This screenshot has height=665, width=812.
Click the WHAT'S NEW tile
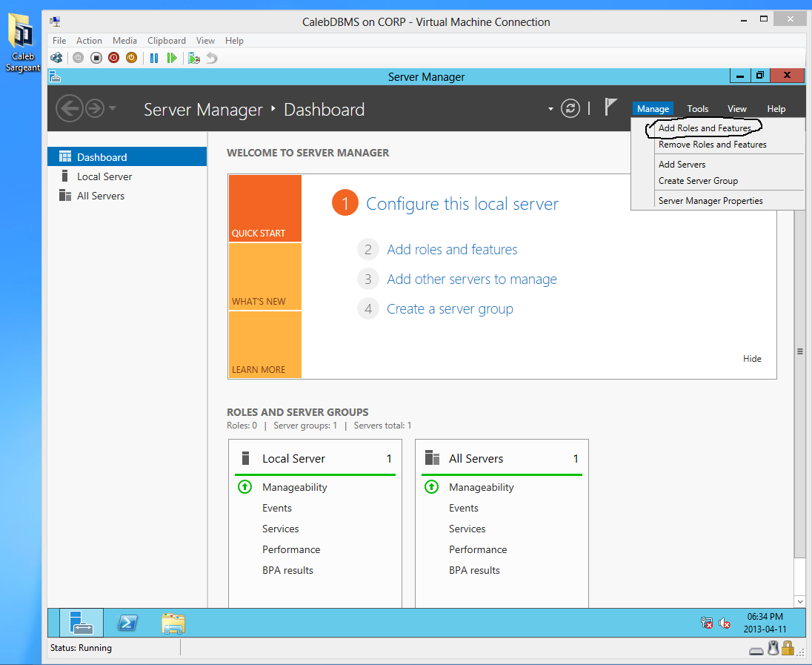[x=265, y=277]
